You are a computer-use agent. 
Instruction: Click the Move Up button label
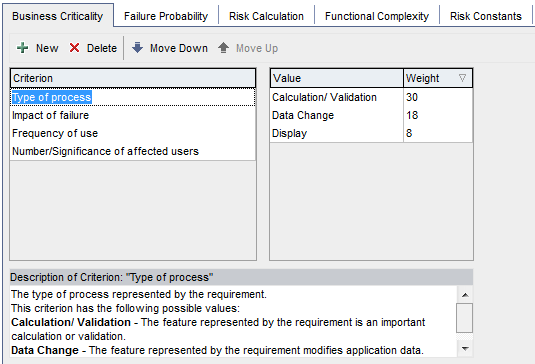coord(257,48)
